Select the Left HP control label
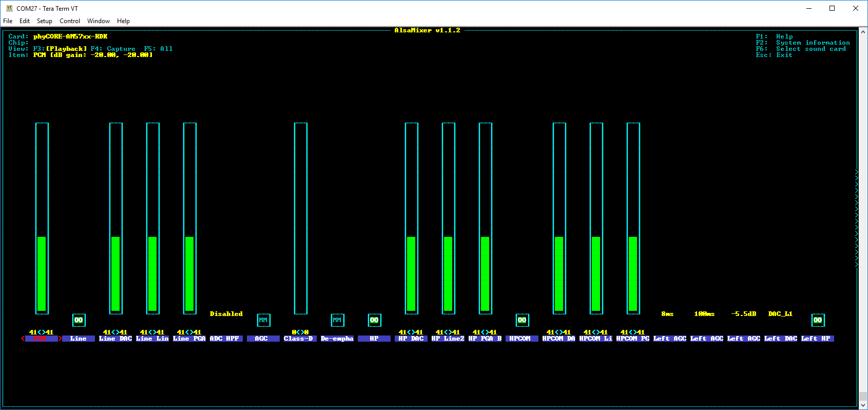Screen dimensions: 868x410 (818, 339)
